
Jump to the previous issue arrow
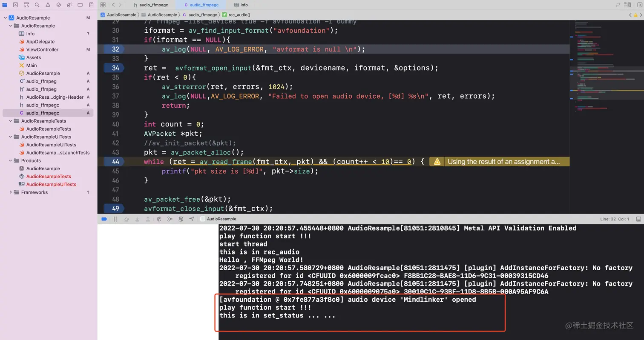click(630, 15)
